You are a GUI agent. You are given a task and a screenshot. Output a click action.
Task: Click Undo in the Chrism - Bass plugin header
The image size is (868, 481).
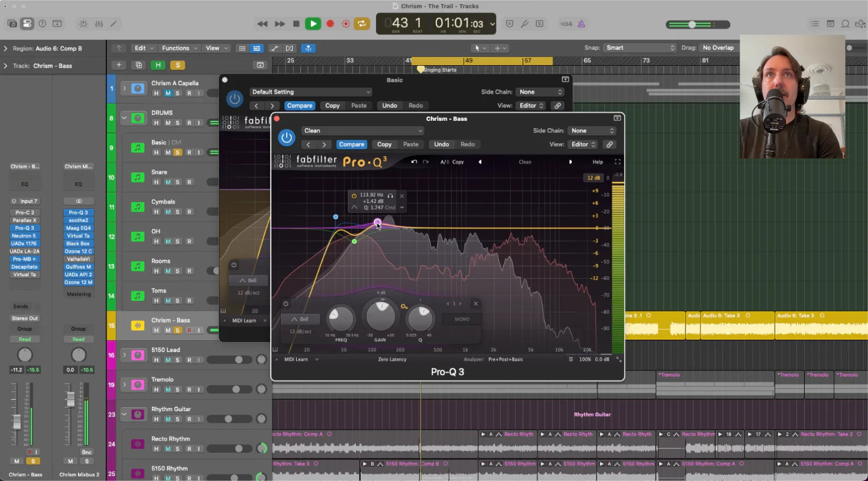pyautogui.click(x=442, y=144)
